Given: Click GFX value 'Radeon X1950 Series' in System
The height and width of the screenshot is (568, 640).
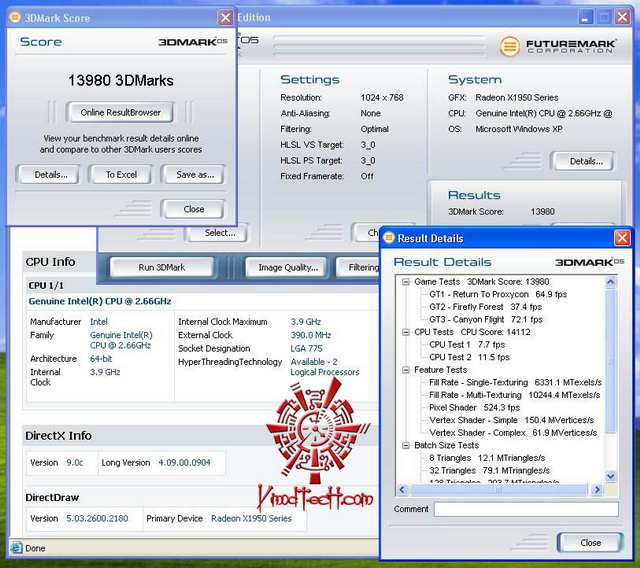Looking at the screenshot, I should (517, 98).
